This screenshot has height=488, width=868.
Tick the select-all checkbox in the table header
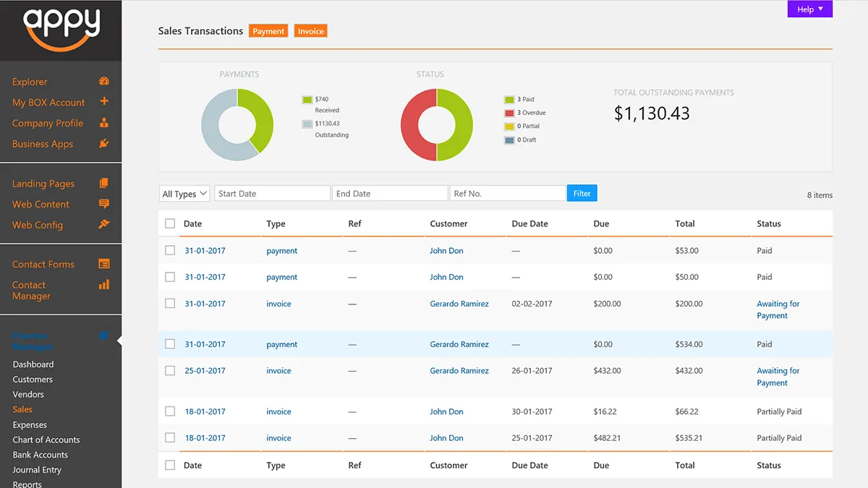point(170,224)
